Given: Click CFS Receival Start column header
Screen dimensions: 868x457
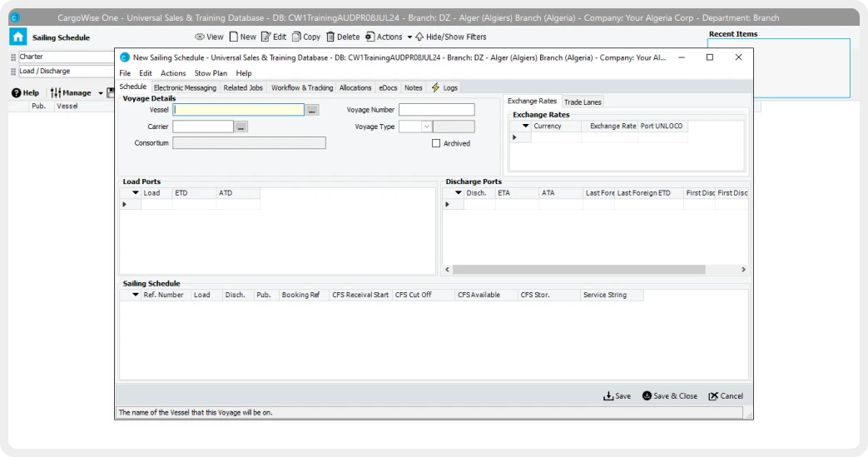Looking at the screenshot, I should (360, 296).
